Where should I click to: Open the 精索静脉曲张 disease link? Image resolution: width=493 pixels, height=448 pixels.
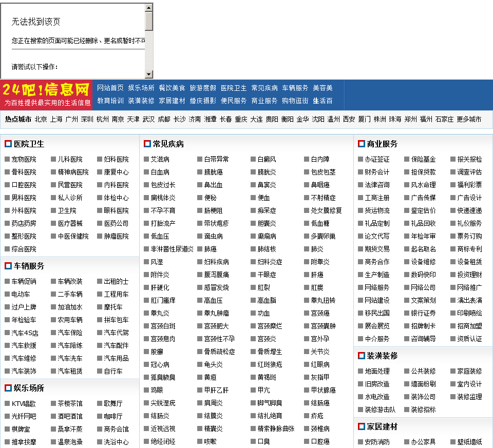tap(276, 429)
